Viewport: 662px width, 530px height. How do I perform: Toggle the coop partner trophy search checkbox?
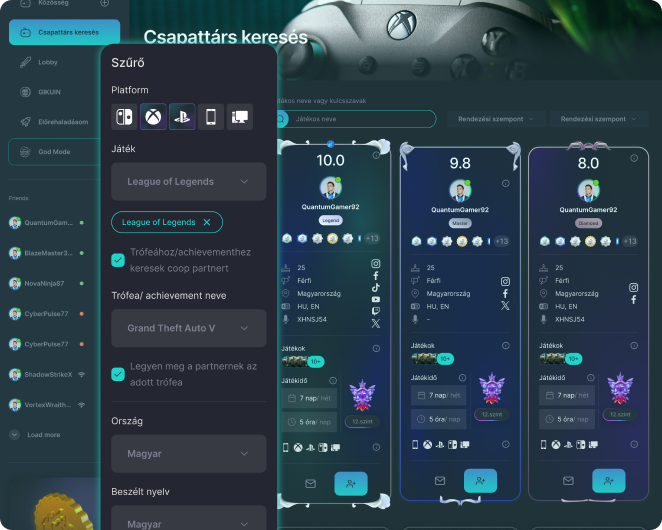point(118,260)
